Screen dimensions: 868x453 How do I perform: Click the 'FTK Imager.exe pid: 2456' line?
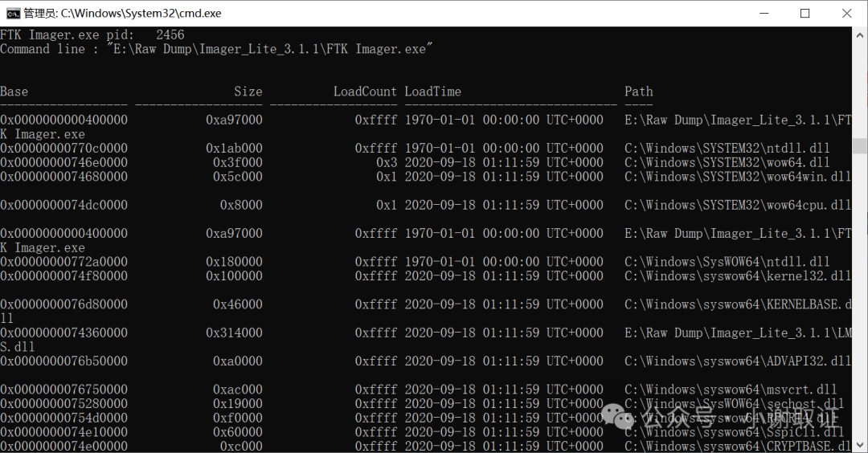click(92, 35)
